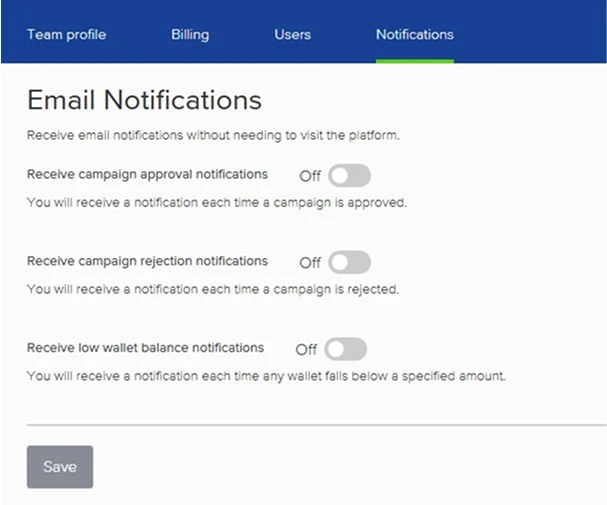
Task: Click the Email Notifications heading
Action: tap(144, 100)
